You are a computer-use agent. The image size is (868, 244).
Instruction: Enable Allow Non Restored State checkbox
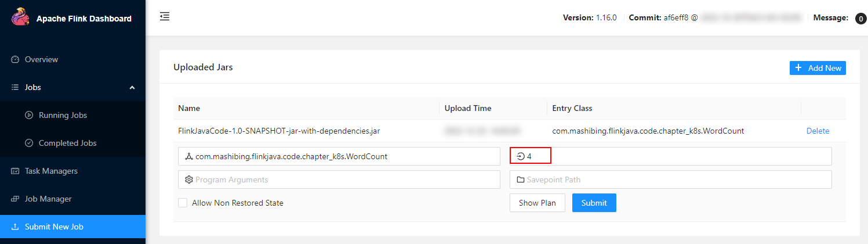183,203
